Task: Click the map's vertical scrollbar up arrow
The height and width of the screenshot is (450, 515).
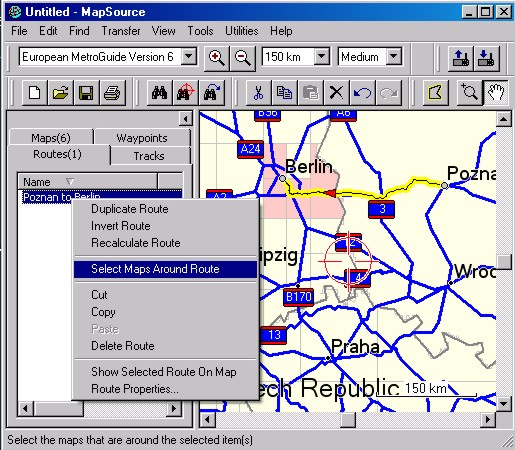Action: [504, 119]
